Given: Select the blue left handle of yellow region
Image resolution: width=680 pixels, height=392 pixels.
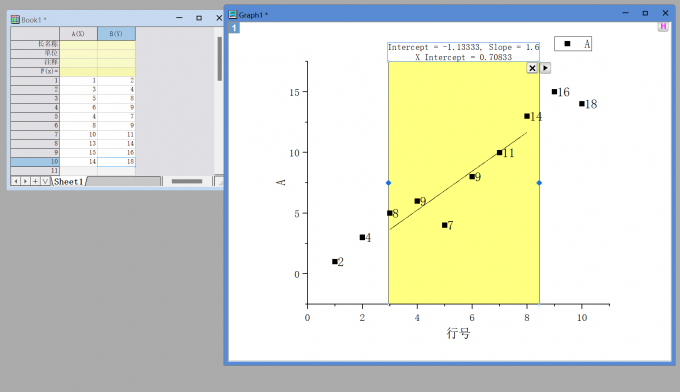Looking at the screenshot, I should tap(388, 183).
